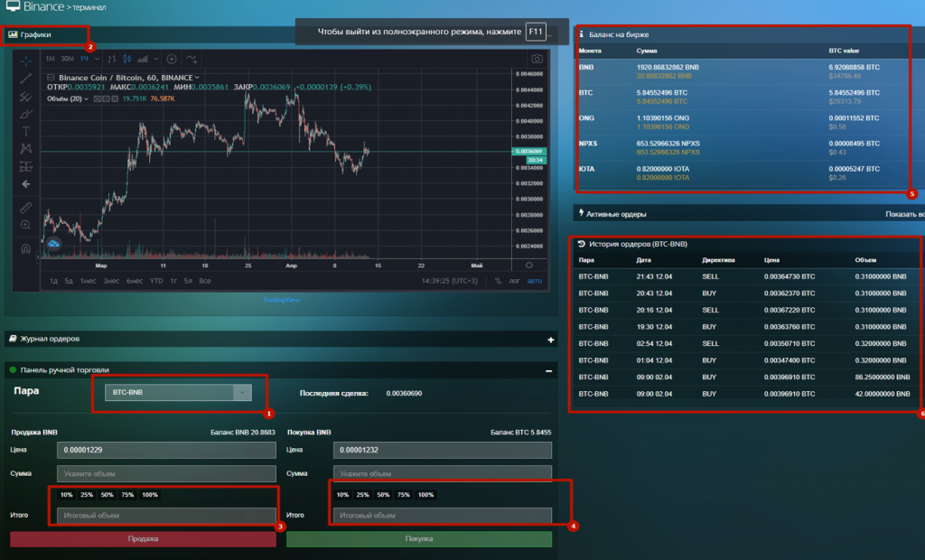
Task: Set chart range to 6мес
Action: coord(135,281)
